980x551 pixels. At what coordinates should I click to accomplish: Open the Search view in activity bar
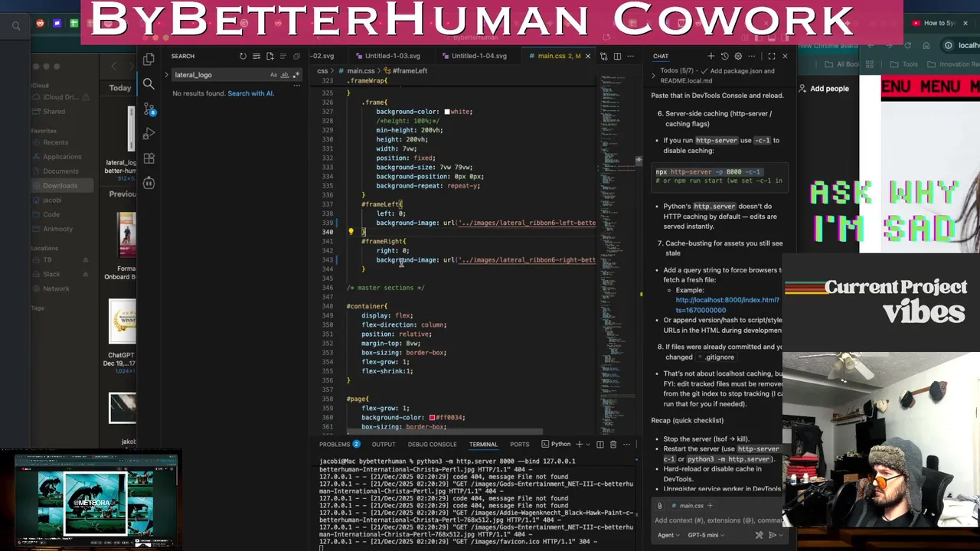tap(149, 84)
